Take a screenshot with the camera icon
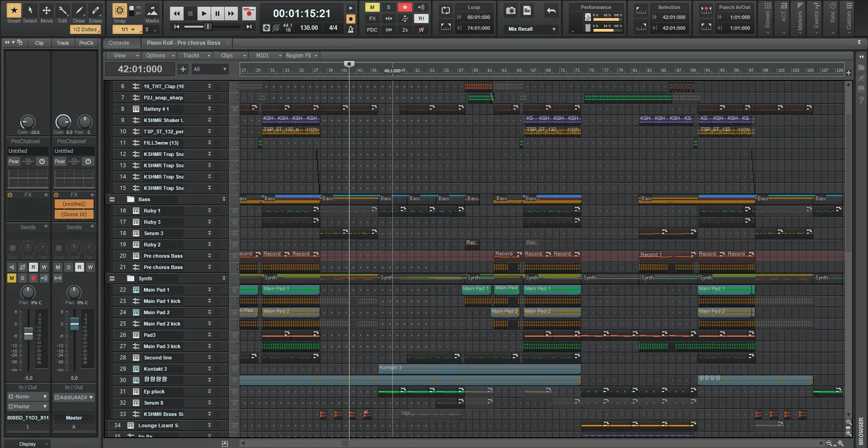 511,11
